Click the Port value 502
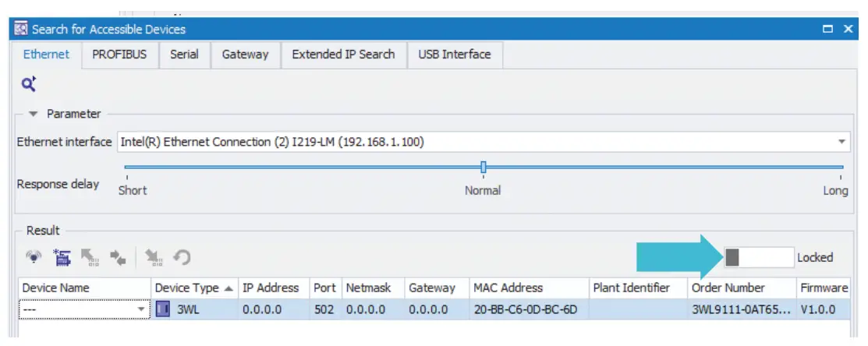 pos(325,309)
